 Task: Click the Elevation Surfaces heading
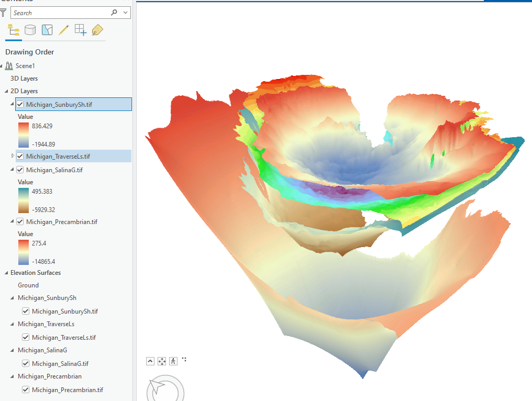(36, 273)
